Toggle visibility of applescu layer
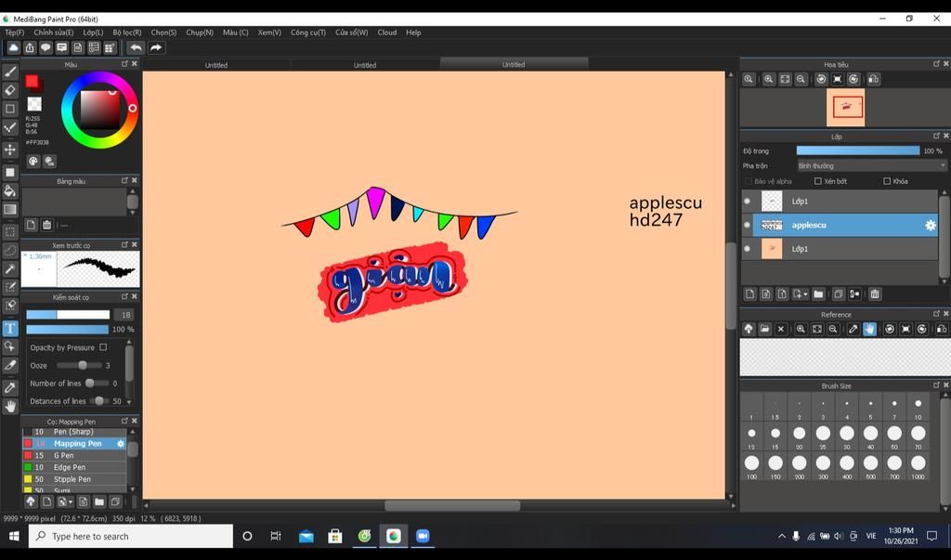This screenshot has height=560, width=951. click(x=748, y=225)
